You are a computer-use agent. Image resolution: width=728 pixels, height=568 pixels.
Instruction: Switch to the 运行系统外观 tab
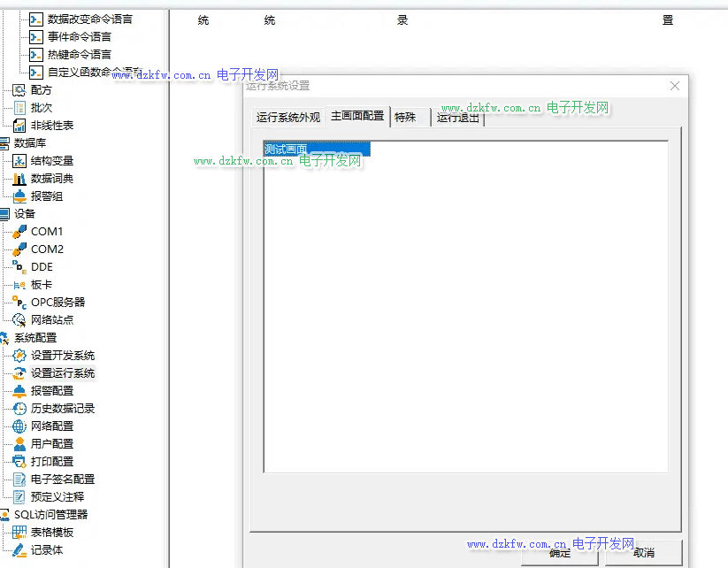[x=288, y=118]
